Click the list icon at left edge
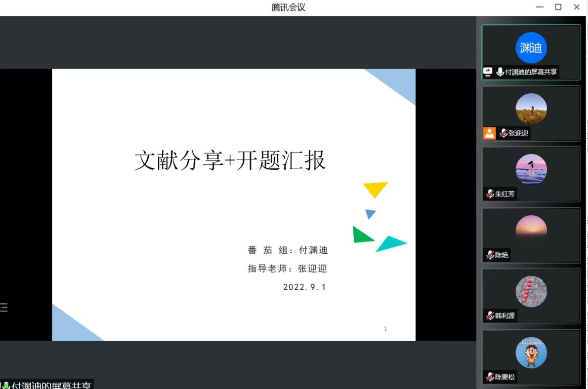Viewport: 588px width, 389px height. (x=3, y=308)
